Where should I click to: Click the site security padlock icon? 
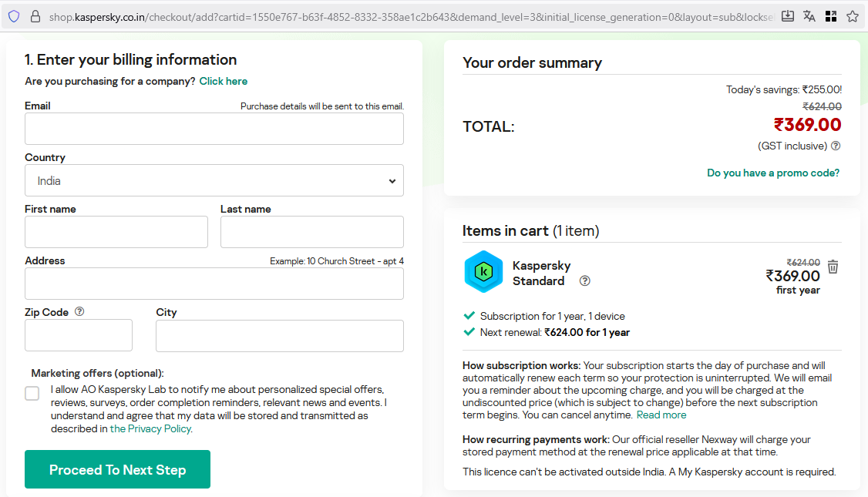click(35, 16)
